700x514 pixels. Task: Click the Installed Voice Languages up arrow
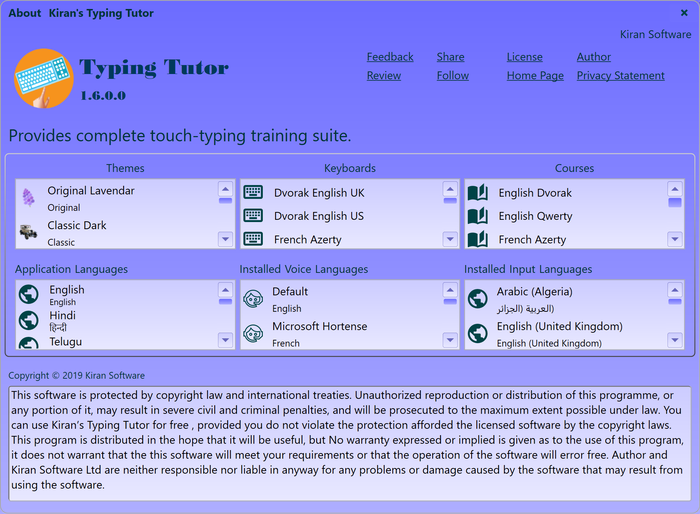450,290
